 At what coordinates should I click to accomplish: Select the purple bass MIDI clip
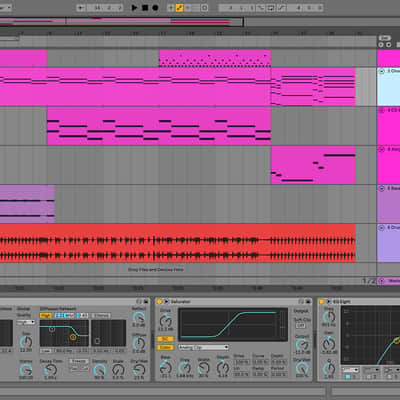[x=27, y=204]
